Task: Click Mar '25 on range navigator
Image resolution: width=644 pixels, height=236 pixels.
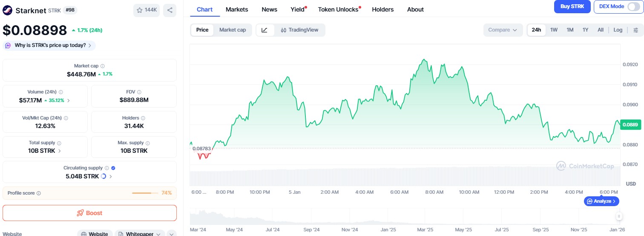Action: click(425, 230)
